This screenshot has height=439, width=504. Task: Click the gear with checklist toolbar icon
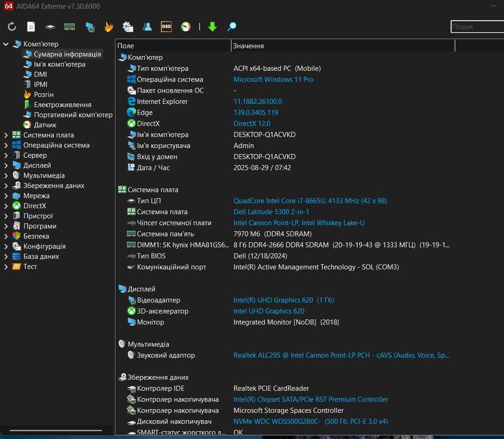(x=128, y=27)
